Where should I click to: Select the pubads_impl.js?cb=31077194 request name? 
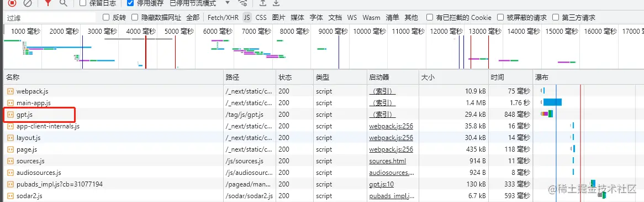(x=60, y=184)
